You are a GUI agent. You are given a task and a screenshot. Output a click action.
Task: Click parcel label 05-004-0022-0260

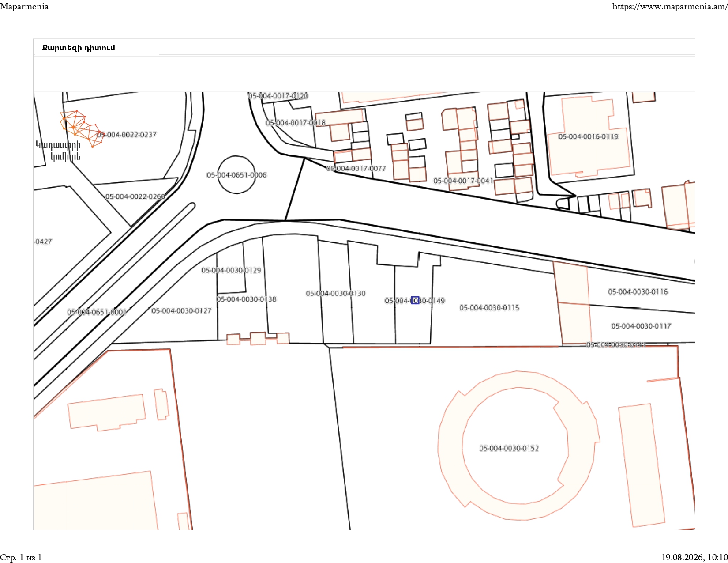pyautogui.click(x=135, y=196)
